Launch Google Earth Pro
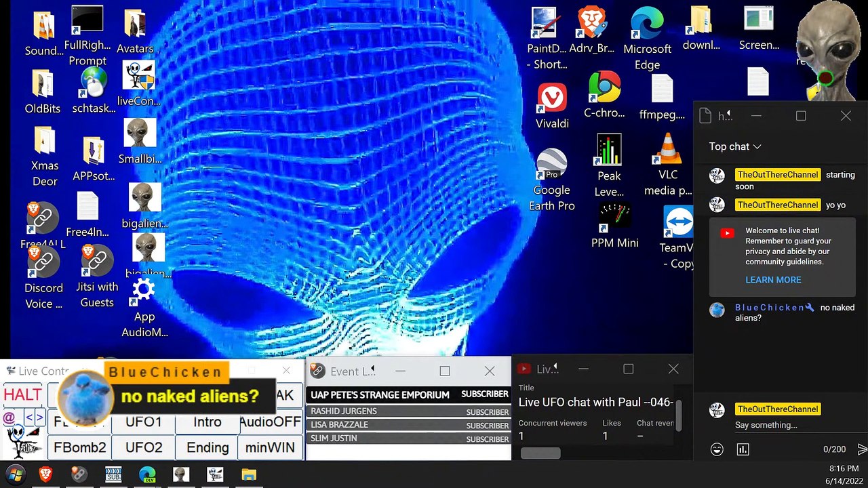Viewport: 868px width, 488px height. [x=552, y=180]
